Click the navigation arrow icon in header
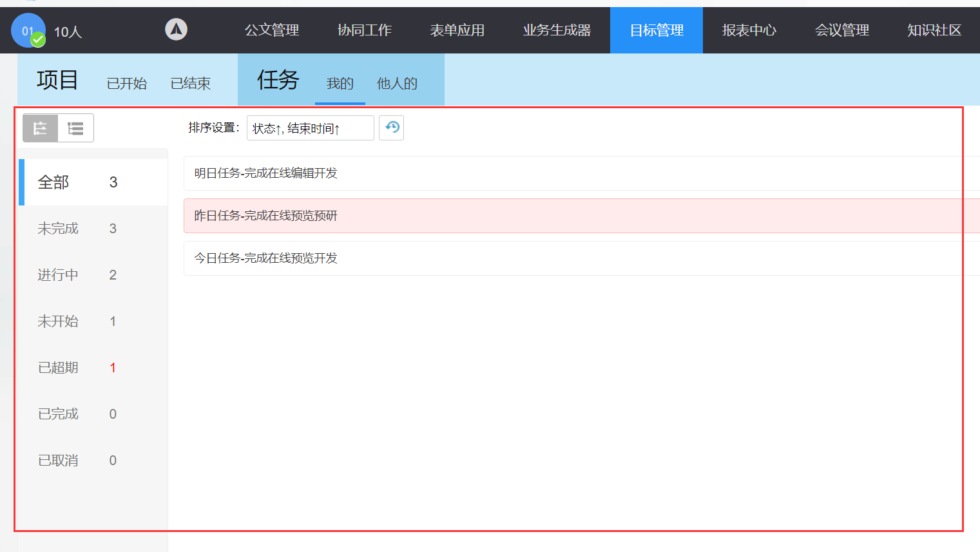The height and width of the screenshot is (552, 980). pos(176,30)
